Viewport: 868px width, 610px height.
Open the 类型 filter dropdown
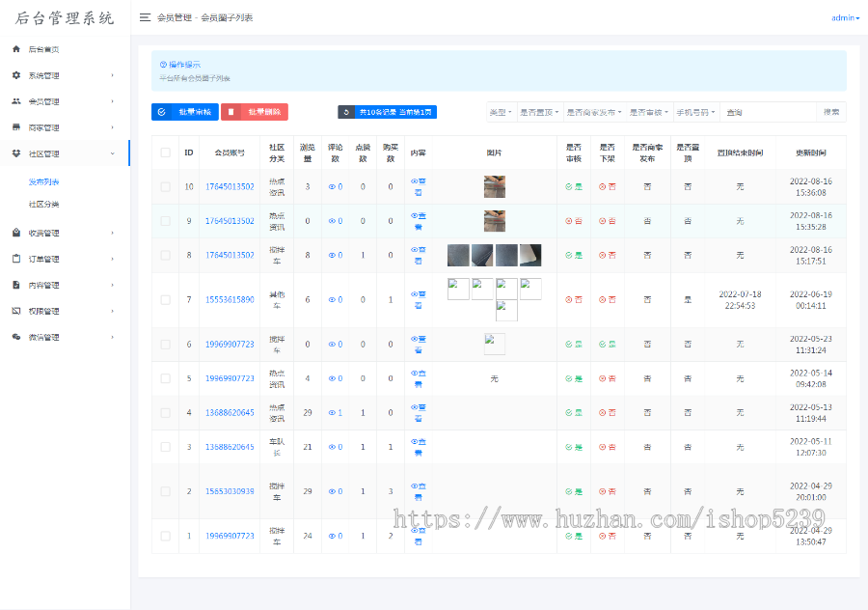(500, 112)
